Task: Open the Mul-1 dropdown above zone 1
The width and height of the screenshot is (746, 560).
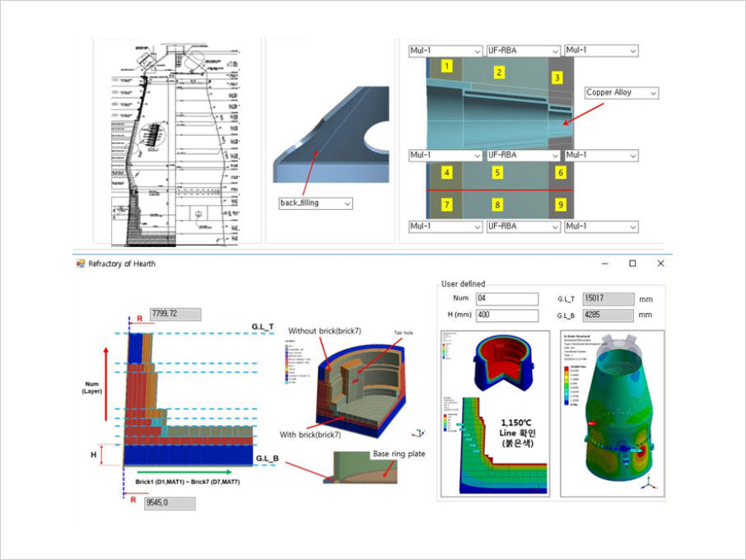Action: (445, 51)
